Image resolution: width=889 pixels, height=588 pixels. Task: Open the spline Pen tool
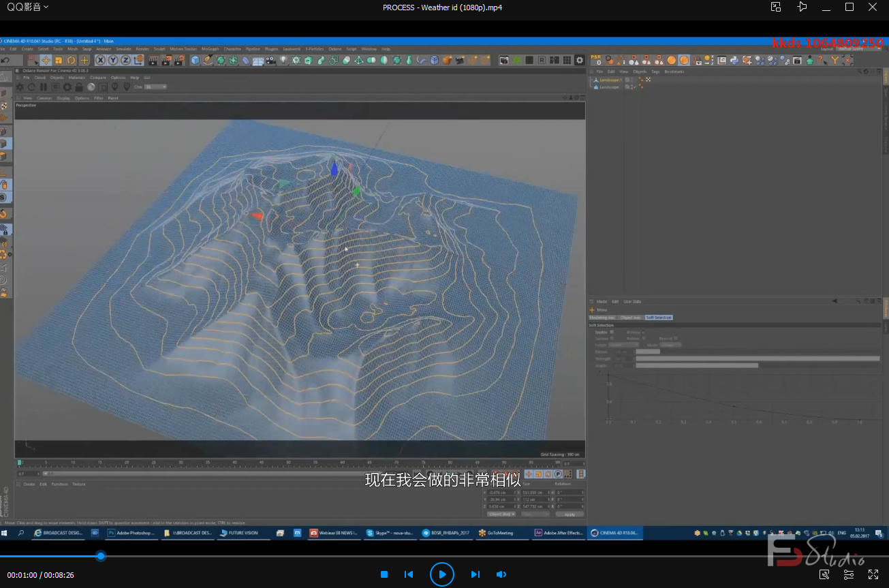(x=207, y=60)
